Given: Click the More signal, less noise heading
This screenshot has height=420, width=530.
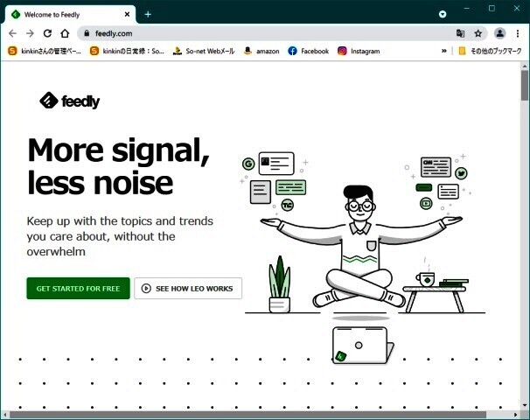Looking at the screenshot, I should pos(118,166).
